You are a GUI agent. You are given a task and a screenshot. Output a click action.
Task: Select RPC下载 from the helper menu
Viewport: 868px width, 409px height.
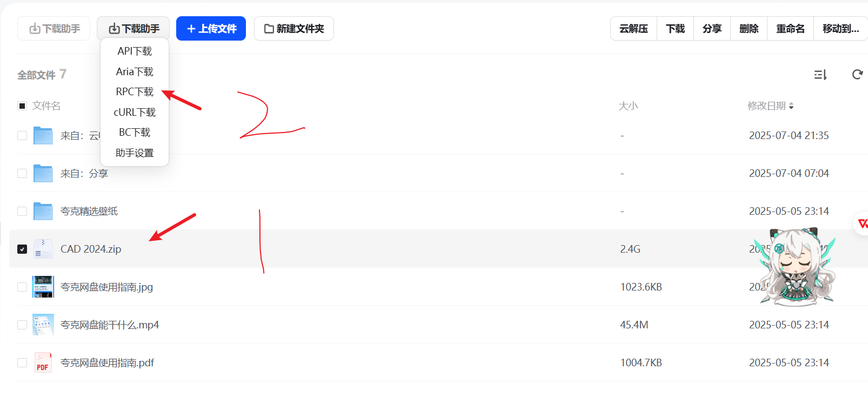pyautogui.click(x=135, y=92)
